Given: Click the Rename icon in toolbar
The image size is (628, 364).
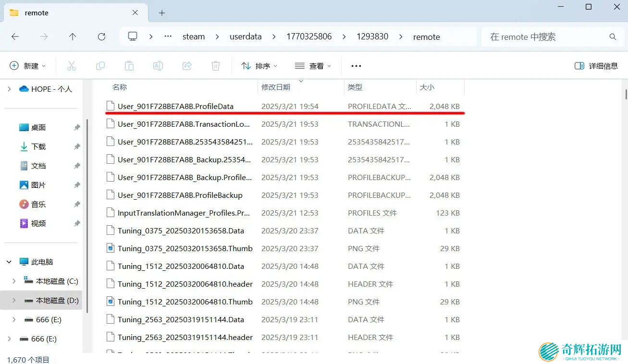Looking at the screenshot, I should [158, 66].
